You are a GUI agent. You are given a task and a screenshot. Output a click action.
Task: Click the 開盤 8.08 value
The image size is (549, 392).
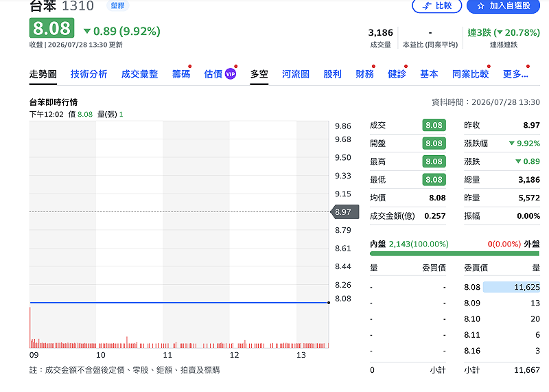[x=434, y=143]
